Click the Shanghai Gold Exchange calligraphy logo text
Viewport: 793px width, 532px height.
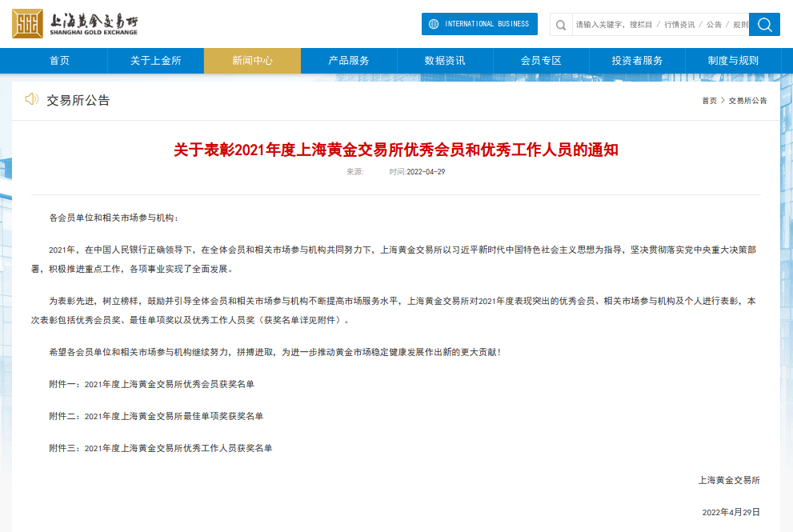[x=94, y=24]
